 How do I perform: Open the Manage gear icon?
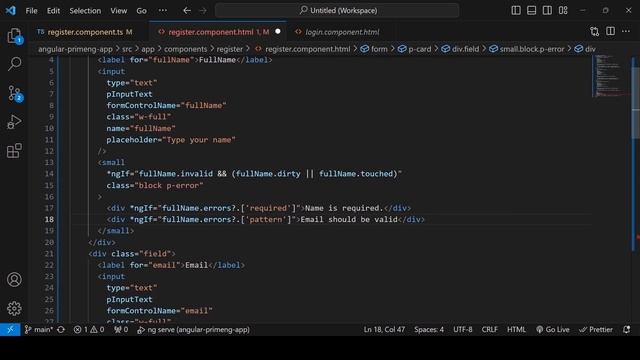(14, 308)
